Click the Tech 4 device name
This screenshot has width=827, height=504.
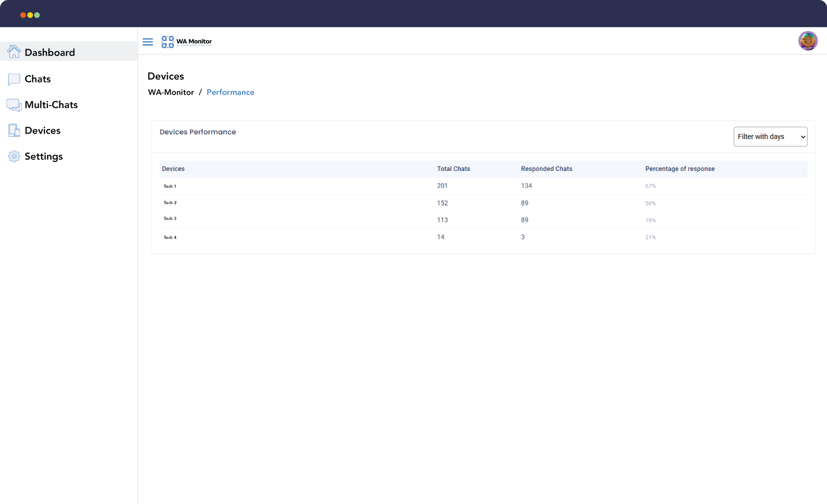[170, 238]
